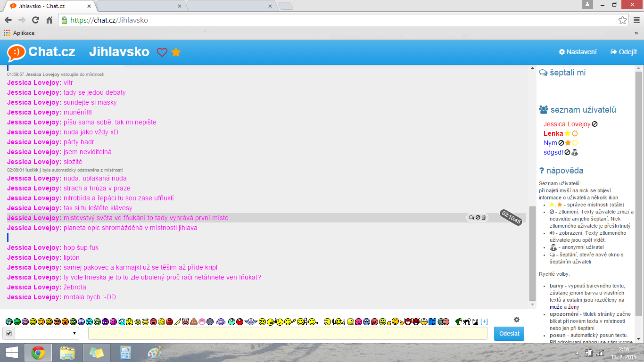Viewport: 644px width, 362px height.
Task: Click the 'mrdala bych :-DD' message text
Action: tap(90, 297)
